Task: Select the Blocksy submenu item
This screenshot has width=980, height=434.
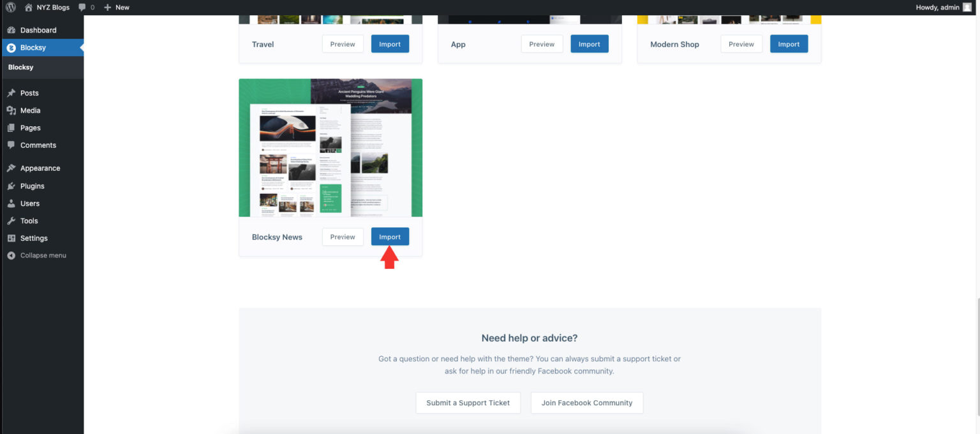Action: (20, 67)
